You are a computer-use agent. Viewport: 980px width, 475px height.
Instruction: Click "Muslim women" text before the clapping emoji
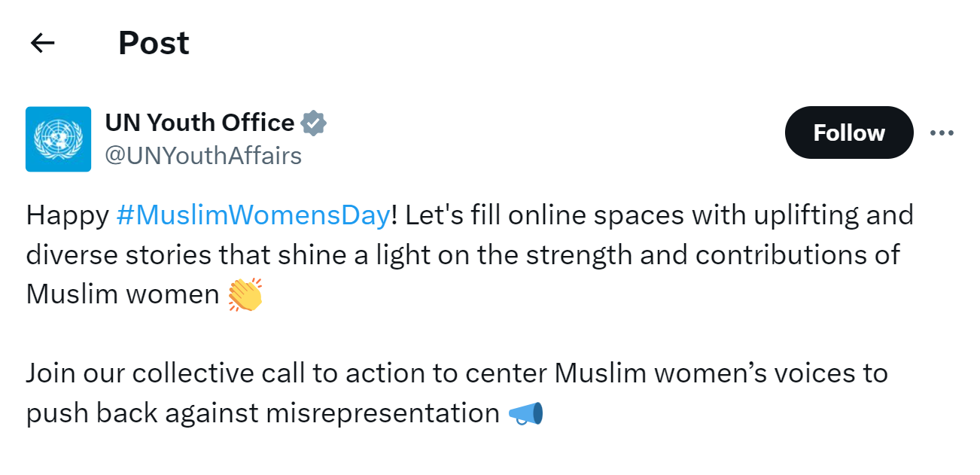click(x=122, y=294)
